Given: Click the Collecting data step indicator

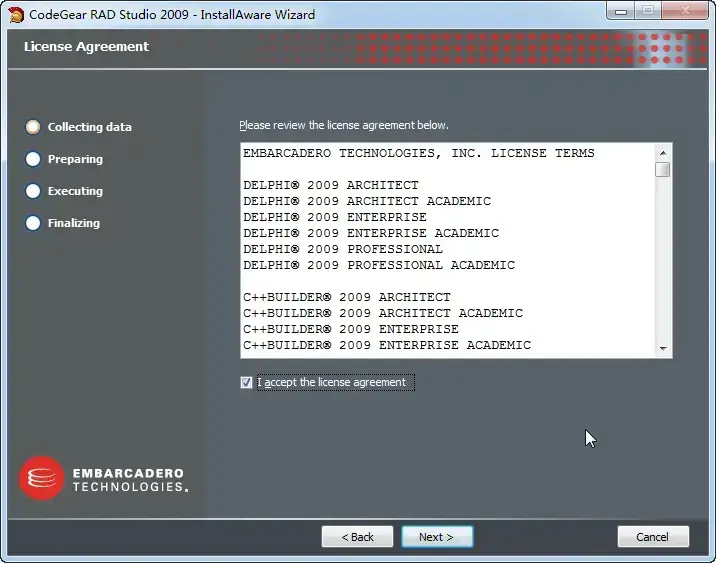Looking at the screenshot, I should pyautogui.click(x=33, y=127).
